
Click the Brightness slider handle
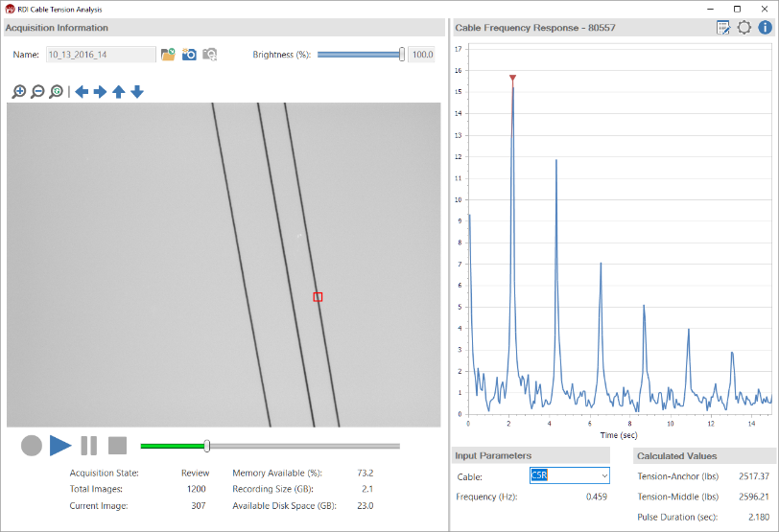pyautogui.click(x=402, y=54)
